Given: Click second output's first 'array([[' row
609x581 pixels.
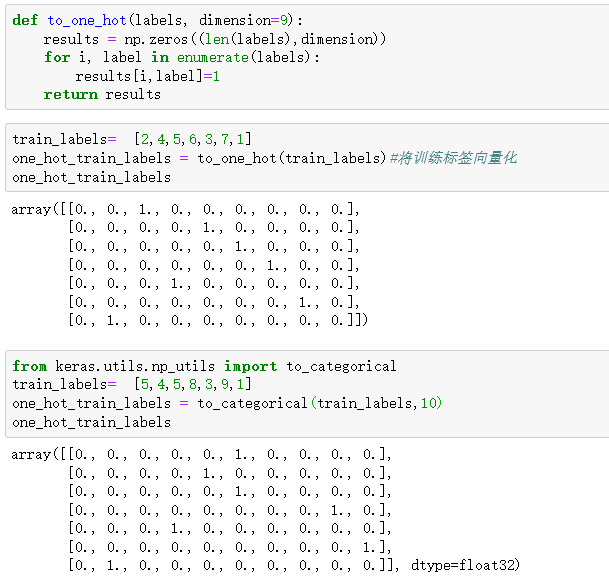Looking at the screenshot, I should tap(201, 454).
